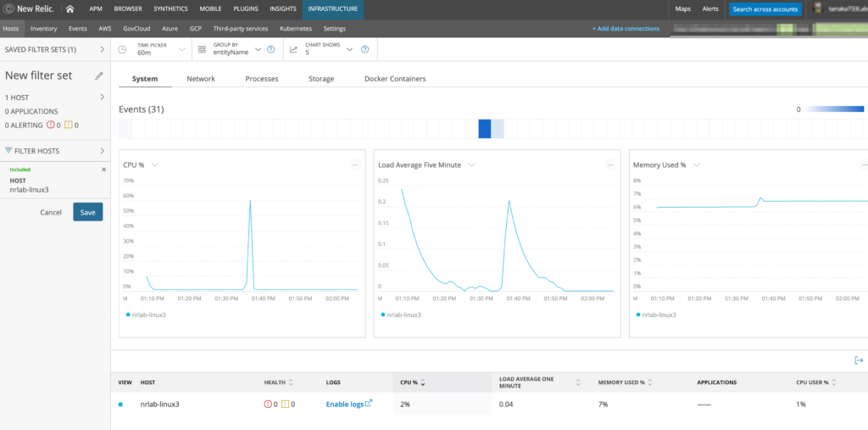This screenshot has width=868, height=430.
Task: Click the Chart Shows graph icon
Action: (x=293, y=49)
